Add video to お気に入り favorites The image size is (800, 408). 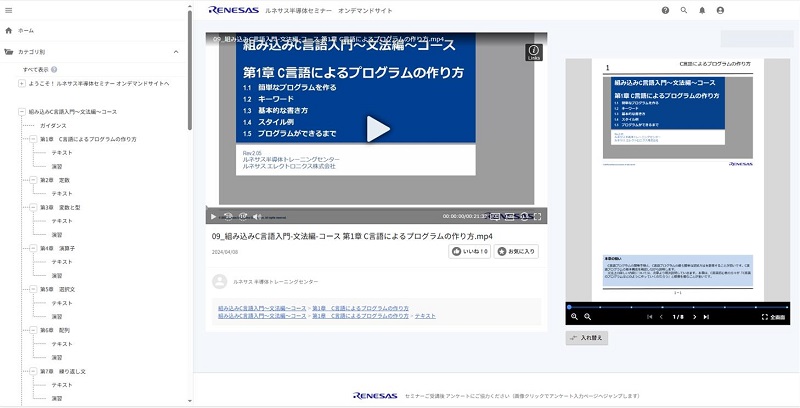516,251
